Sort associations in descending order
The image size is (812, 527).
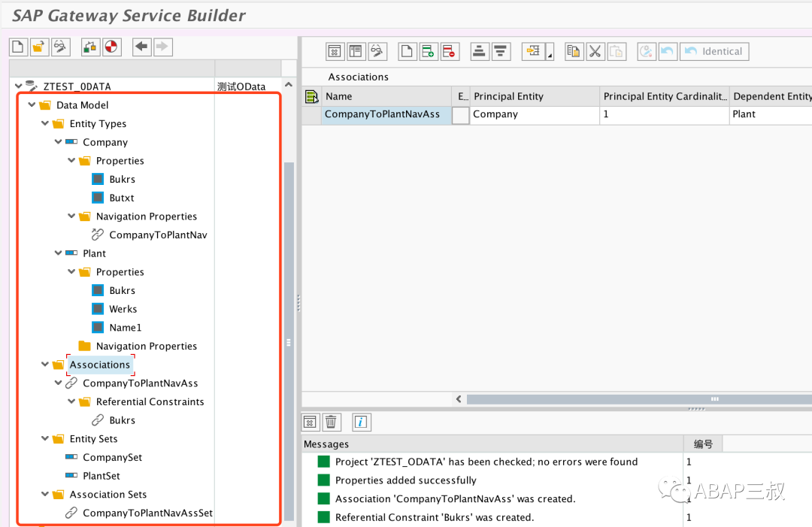tap(501, 51)
